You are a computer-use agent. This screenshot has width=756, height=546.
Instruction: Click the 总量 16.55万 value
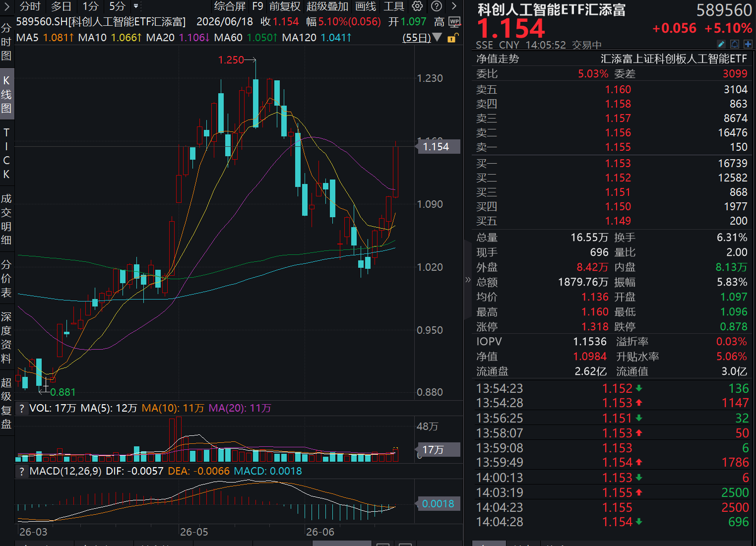(x=589, y=238)
